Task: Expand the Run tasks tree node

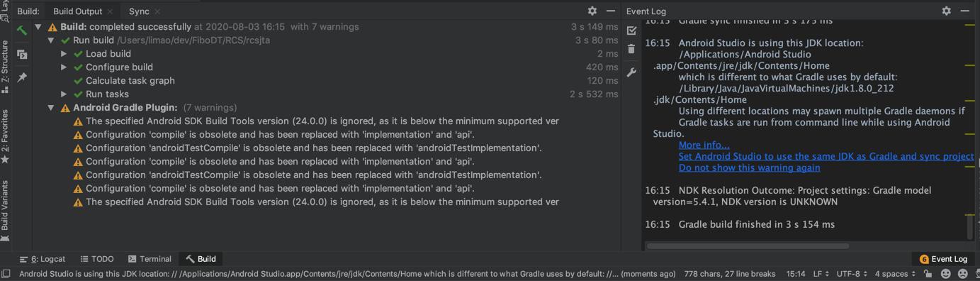Action: coord(64,94)
